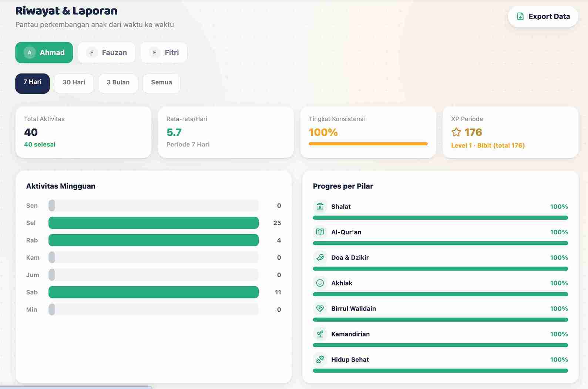Viewport: 588px width, 389px height.
Task: Export the report with Export Data
Action: (543, 16)
